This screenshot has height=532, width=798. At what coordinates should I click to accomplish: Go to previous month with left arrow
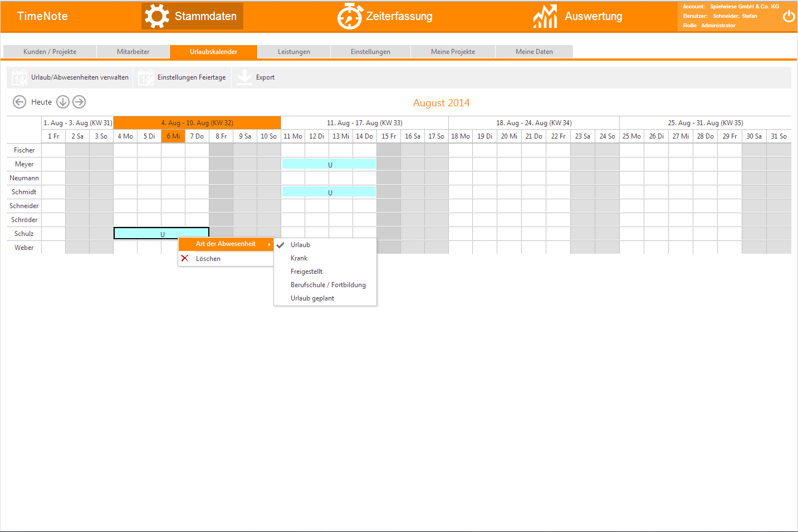point(19,102)
